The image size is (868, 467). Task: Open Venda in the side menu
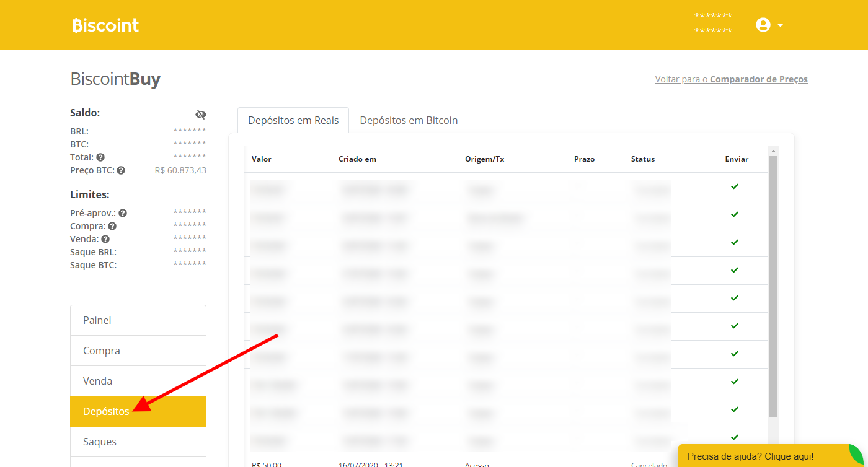pyautogui.click(x=138, y=381)
